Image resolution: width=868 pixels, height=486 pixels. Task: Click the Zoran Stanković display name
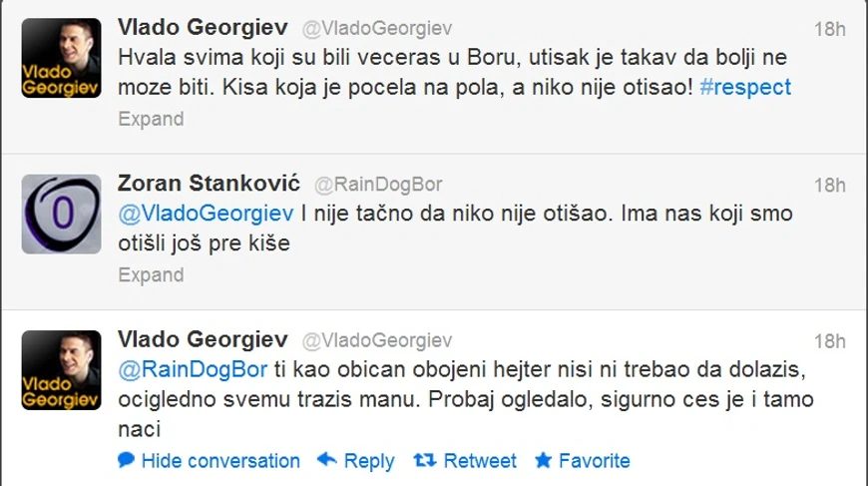tap(210, 185)
